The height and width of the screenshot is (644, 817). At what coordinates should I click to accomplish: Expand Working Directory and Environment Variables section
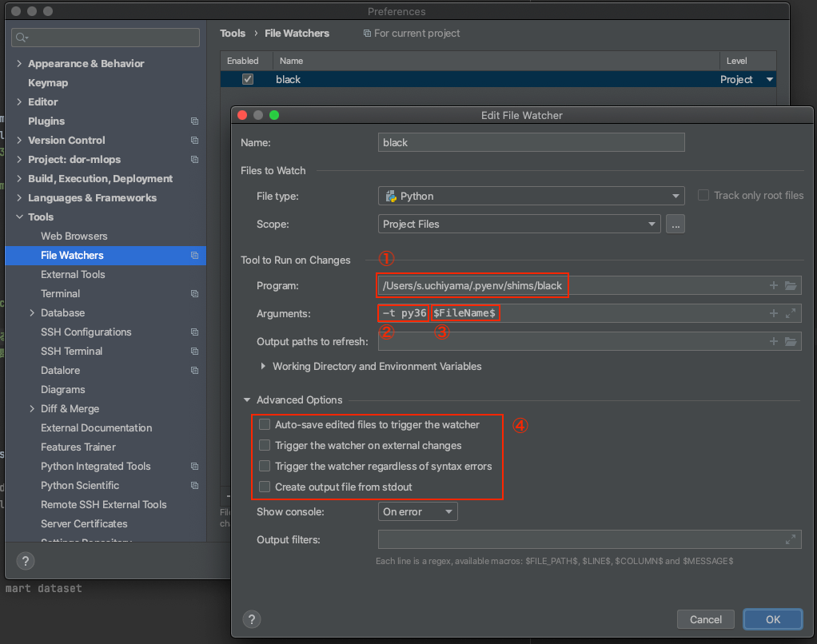tap(263, 366)
